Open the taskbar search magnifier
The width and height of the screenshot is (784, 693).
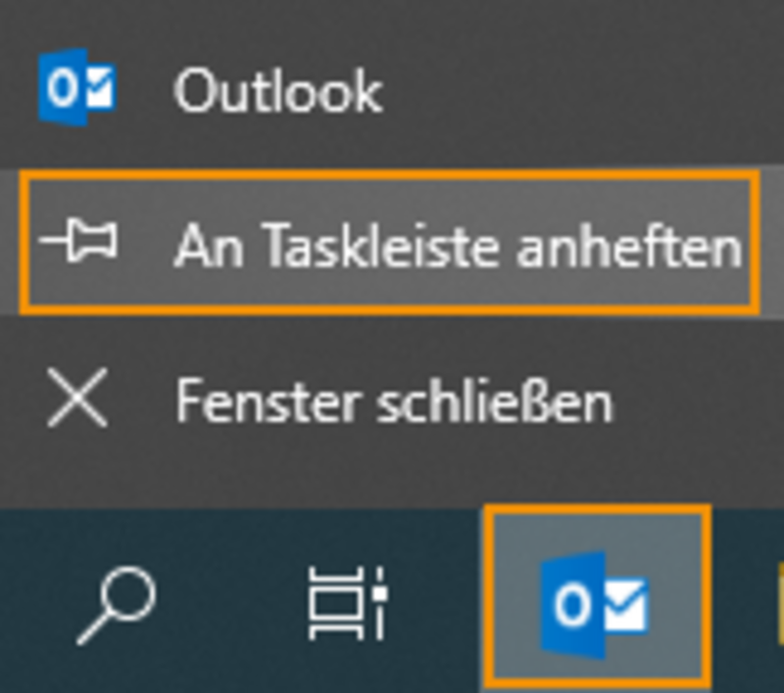point(117,606)
